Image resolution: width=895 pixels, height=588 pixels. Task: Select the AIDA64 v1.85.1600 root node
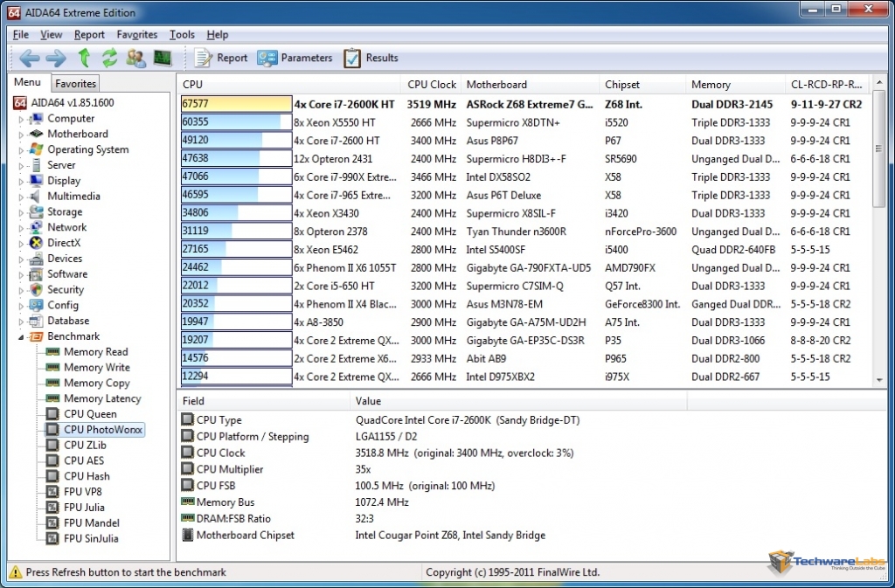(63, 102)
